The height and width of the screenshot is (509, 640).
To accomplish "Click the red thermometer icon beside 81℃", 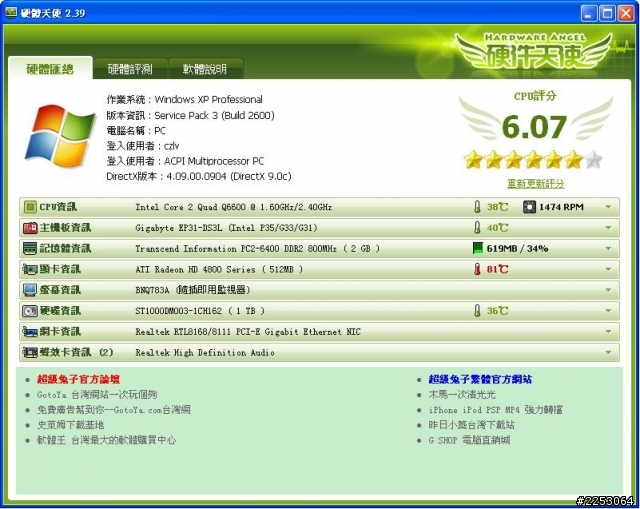I will [477, 269].
